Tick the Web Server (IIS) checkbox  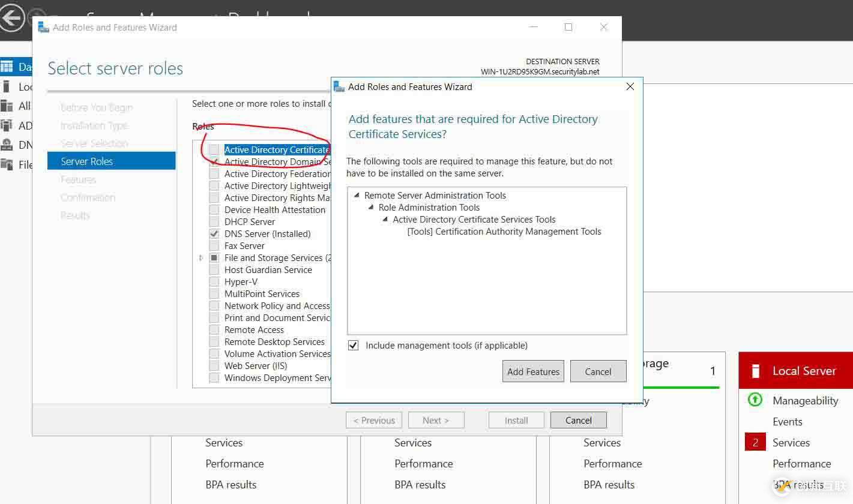(x=214, y=366)
